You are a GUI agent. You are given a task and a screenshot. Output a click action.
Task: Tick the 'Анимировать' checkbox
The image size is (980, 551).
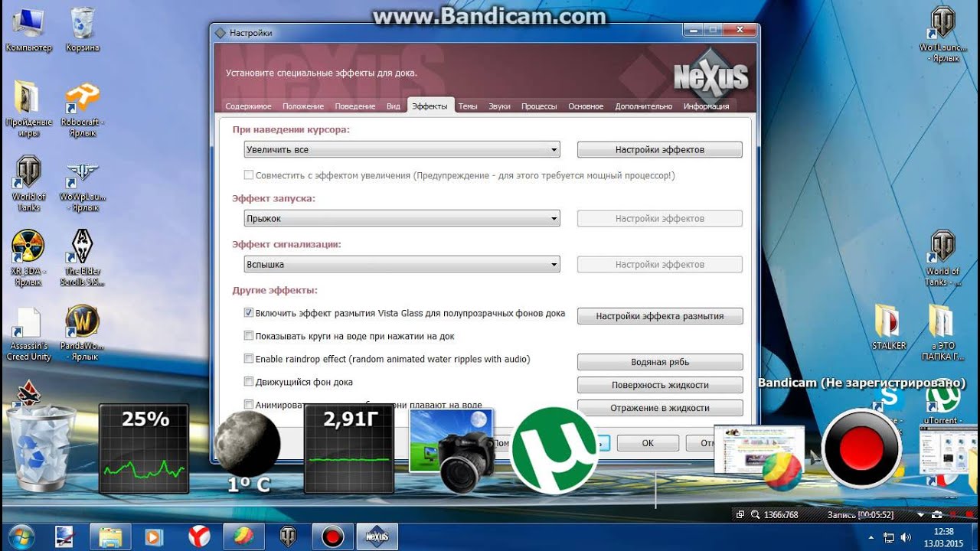click(248, 404)
